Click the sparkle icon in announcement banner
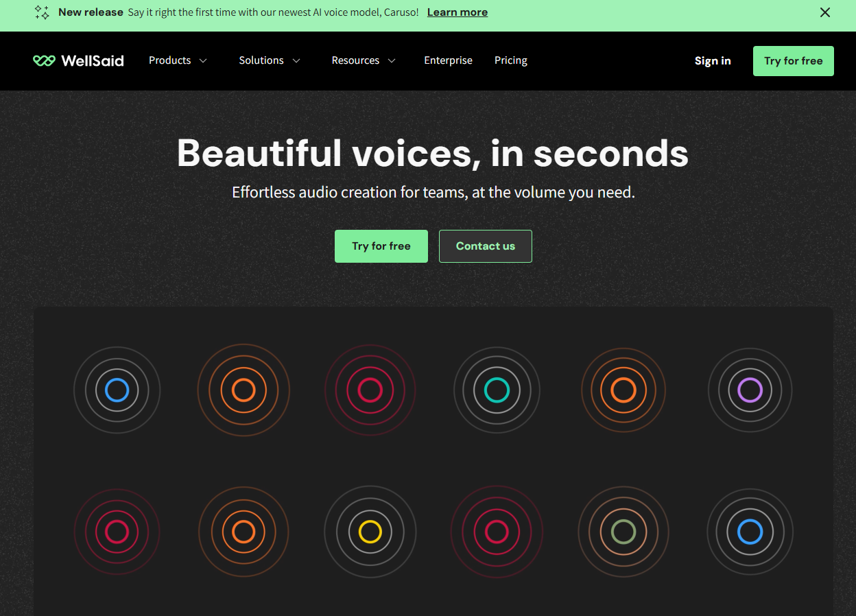 pos(42,12)
